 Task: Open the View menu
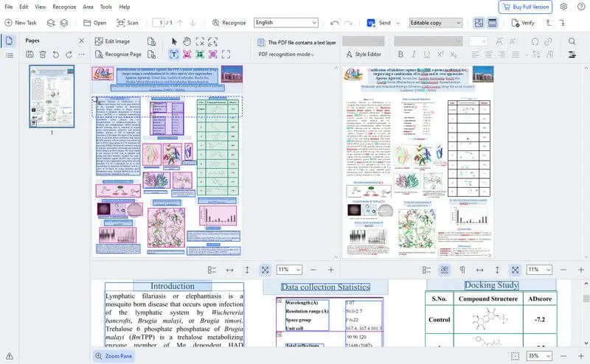[41, 7]
